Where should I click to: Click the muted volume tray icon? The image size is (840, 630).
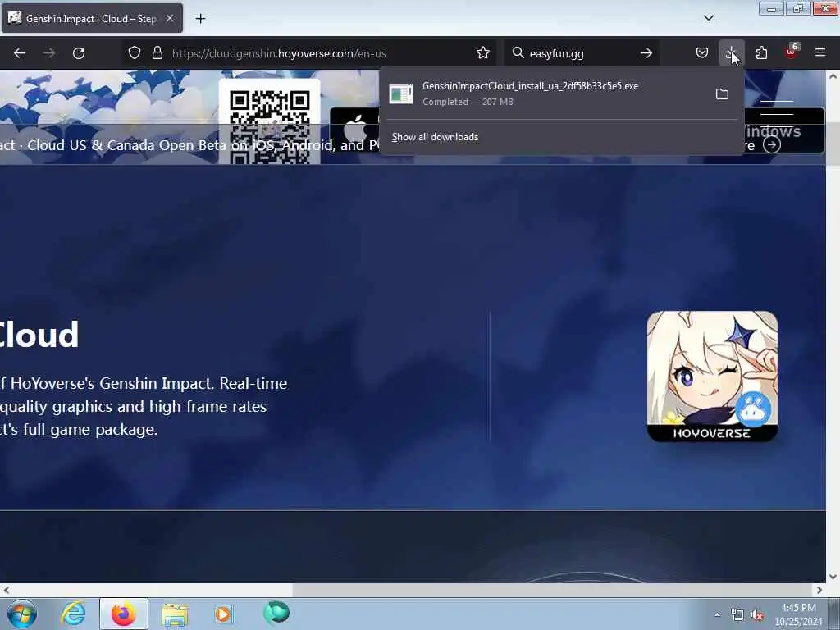click(x=757, y=615)
